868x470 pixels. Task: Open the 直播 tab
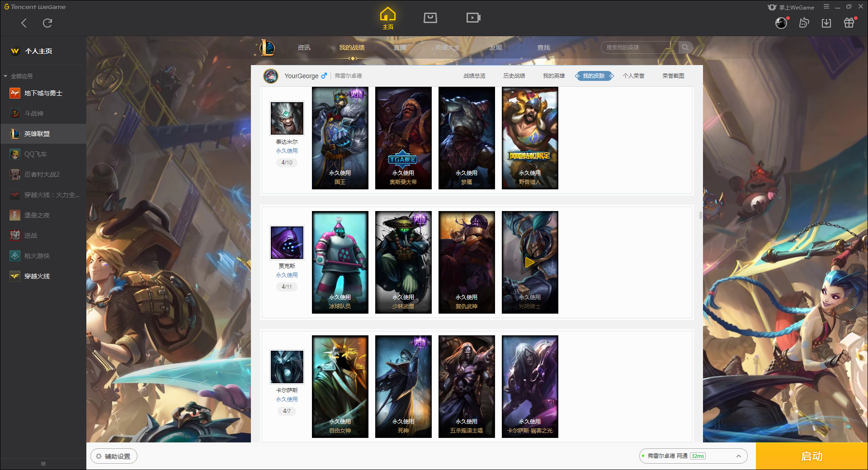(400, 47)
